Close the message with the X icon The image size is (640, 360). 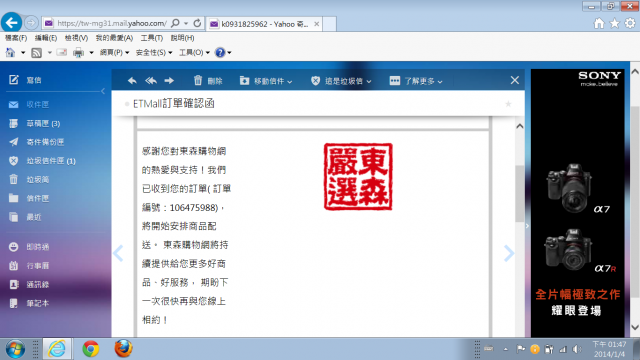(x=515, y=80)
